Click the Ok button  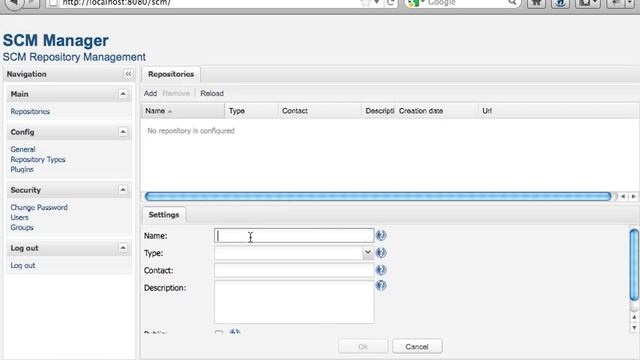tap(363, 347)
